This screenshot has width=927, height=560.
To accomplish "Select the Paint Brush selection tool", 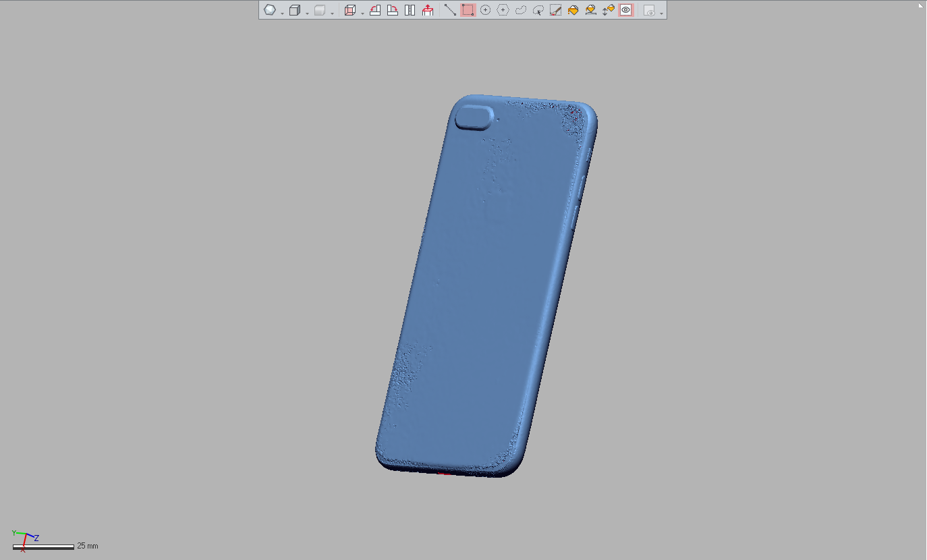I will tap(555, 10).
